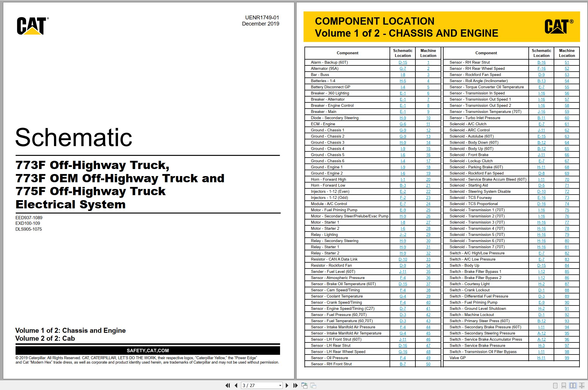Open schematic B-11 for Turbo Inlet Pressure sensor
The image size is (588, 390).
click(x=541, y=118)
